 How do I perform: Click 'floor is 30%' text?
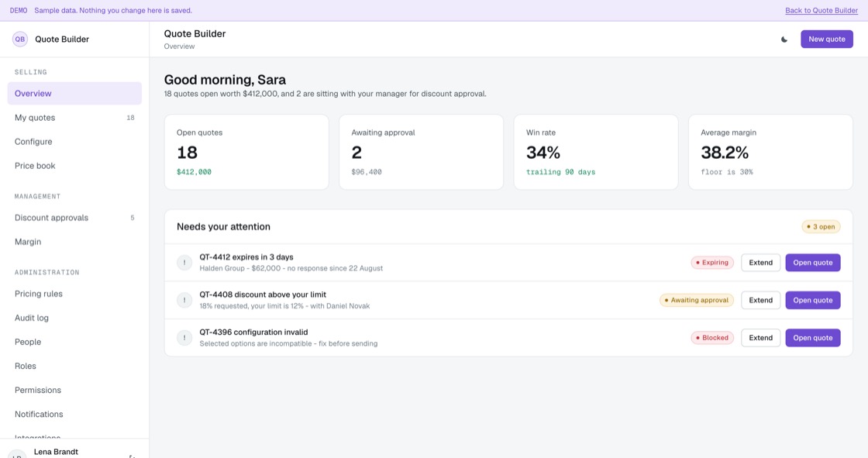point(727,172)
